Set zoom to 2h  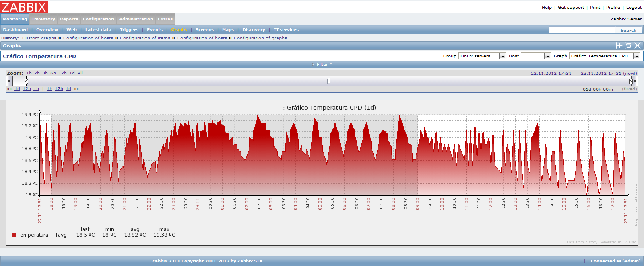37,73
